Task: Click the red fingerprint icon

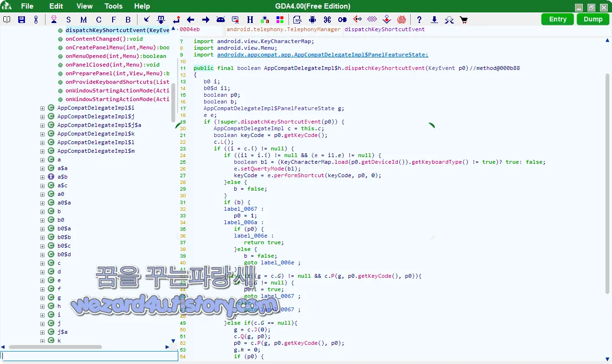Action: [x=402, y=20]
